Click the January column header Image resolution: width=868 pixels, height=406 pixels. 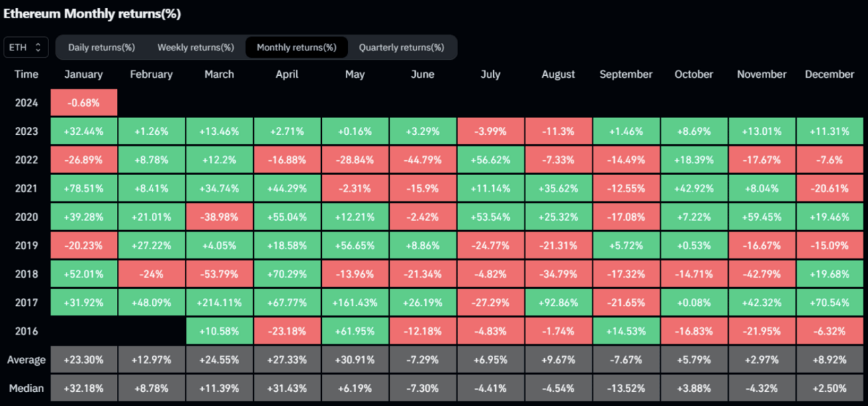(x=83, y=74)
